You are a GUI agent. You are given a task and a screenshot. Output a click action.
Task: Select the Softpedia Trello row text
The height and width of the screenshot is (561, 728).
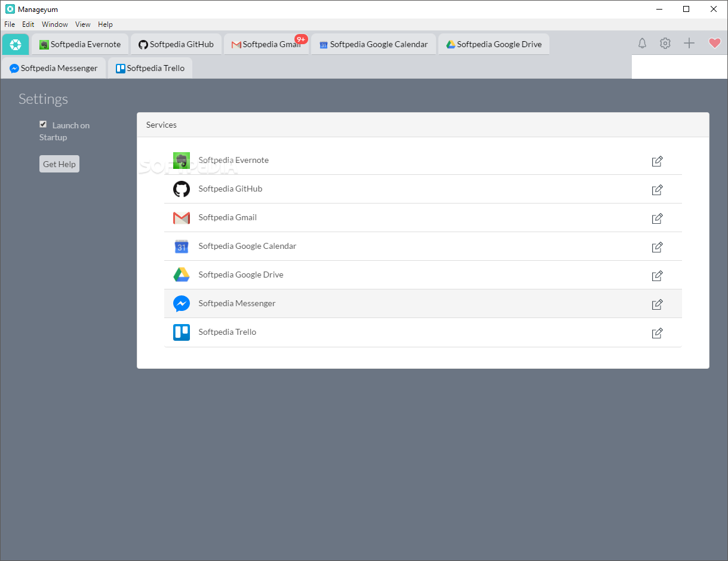pos(228,332)
